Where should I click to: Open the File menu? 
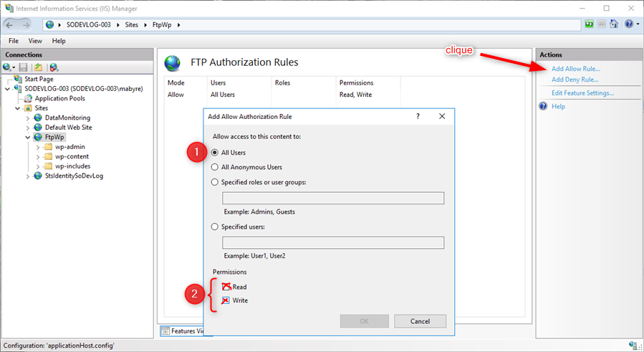tap(14, 41)
